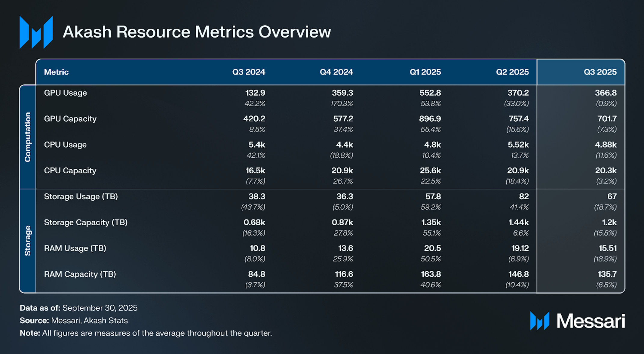Click the Metric column header
Viewport: 644px width, 354px height.
[56, 72]
